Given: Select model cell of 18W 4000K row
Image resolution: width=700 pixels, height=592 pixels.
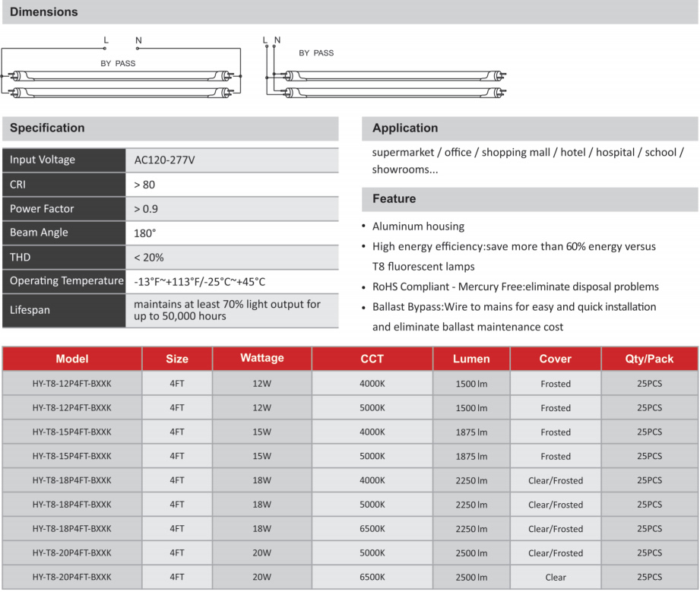Looking at the screenshot, I should (x=72, y=480).
